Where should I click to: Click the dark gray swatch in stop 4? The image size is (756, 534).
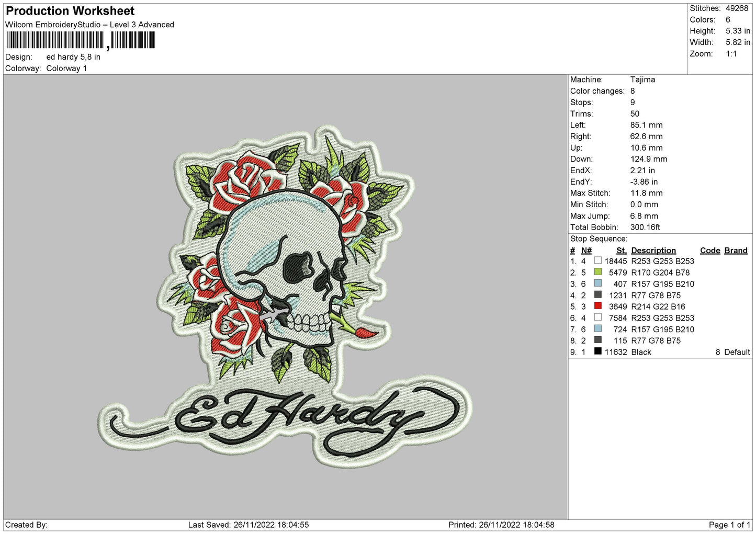click(597, 295)
